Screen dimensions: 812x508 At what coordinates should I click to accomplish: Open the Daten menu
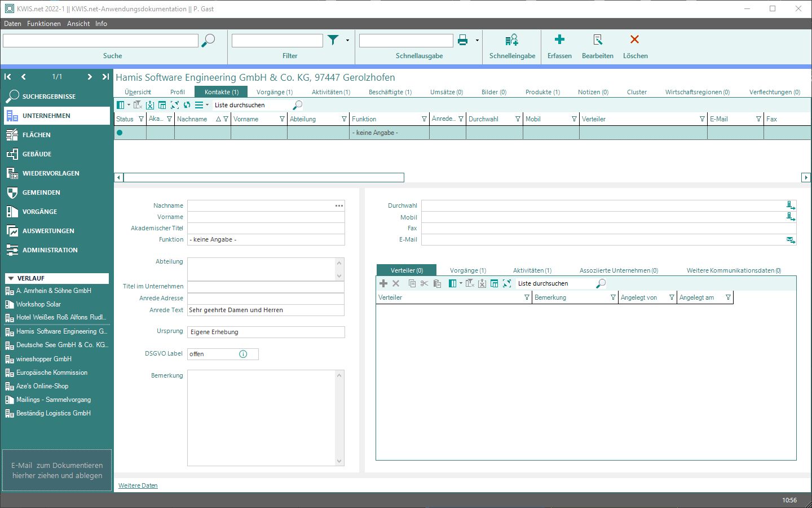click(x=12, y=24)
